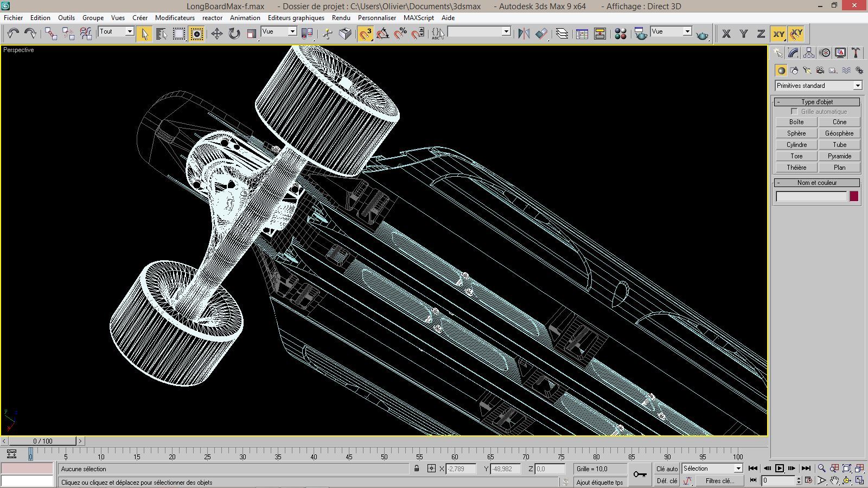Image resolution: width=868 pixels, height=488 pixels.
Task: Toggle the 3D Snap magnet tool
Action: [x=367, y=33]
